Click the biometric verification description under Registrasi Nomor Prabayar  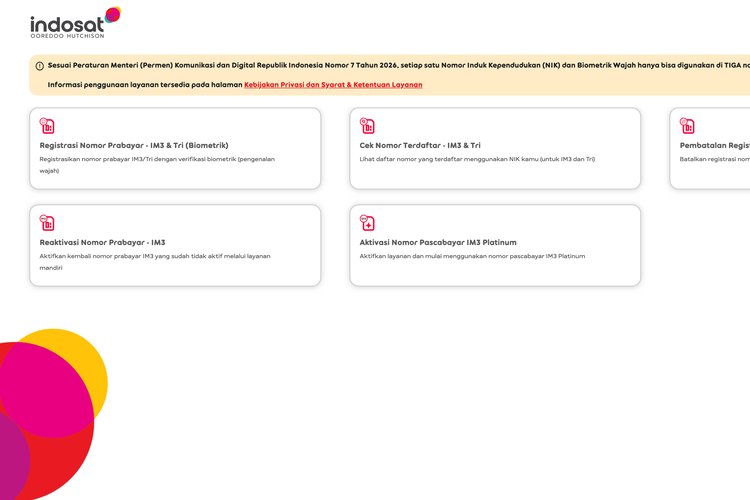(x=157, y=165)
